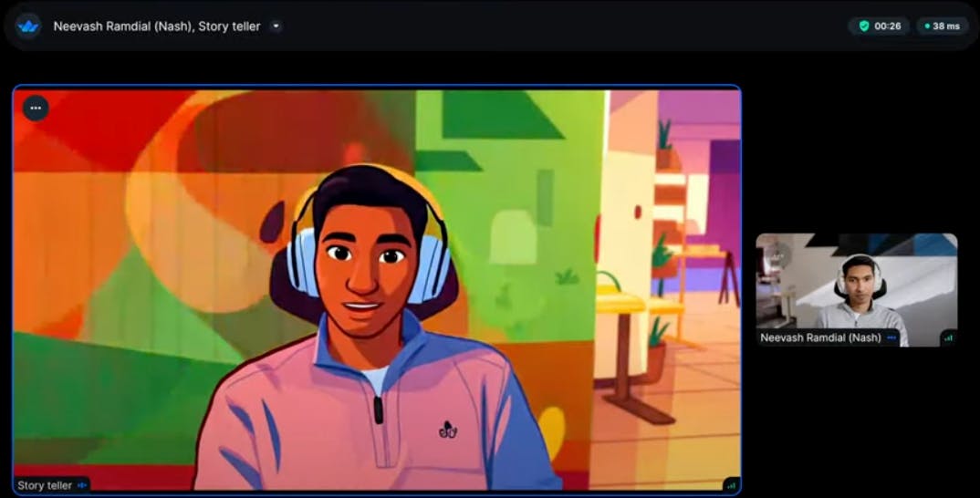The image size is (980, 498).
Task: Click the 'Neevash Ramdial (Nash), Story teller' title
Action: coord(156,26)
